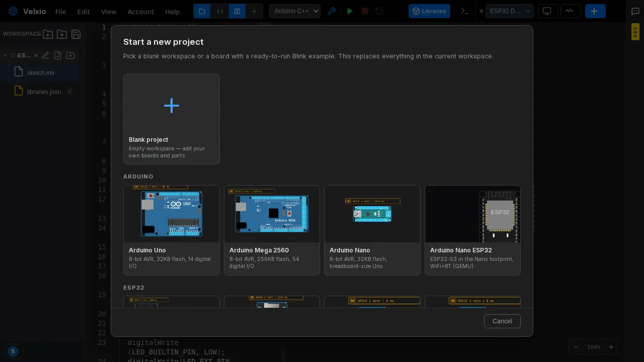Click the blue plus button in the top bar

point(595,11)
